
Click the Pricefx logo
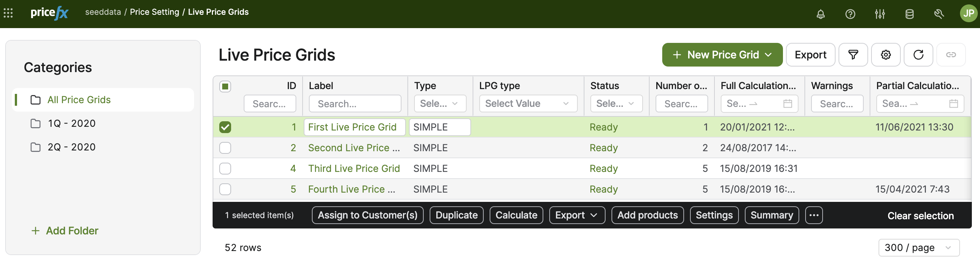click(x=50, y=13)
